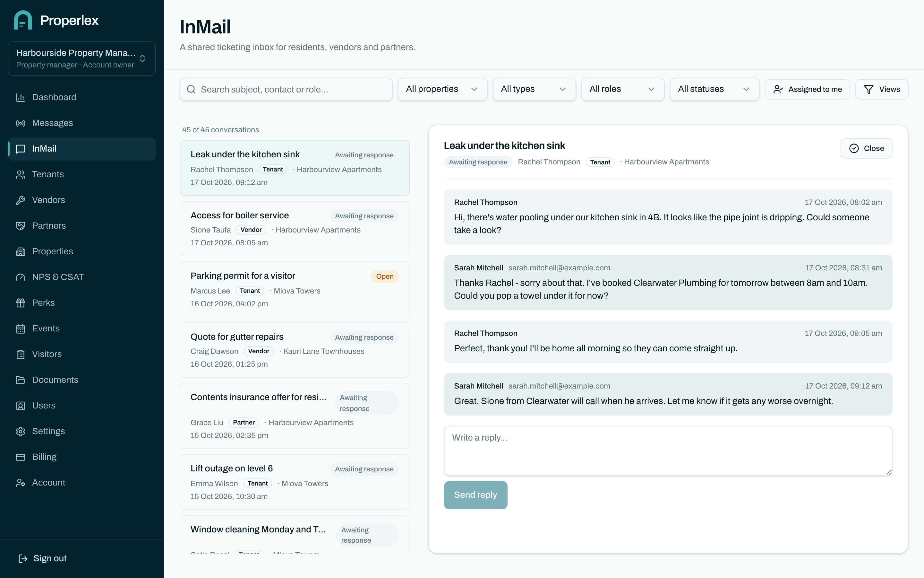Click the Views button

pyautogui.click(x=882, y=90)
